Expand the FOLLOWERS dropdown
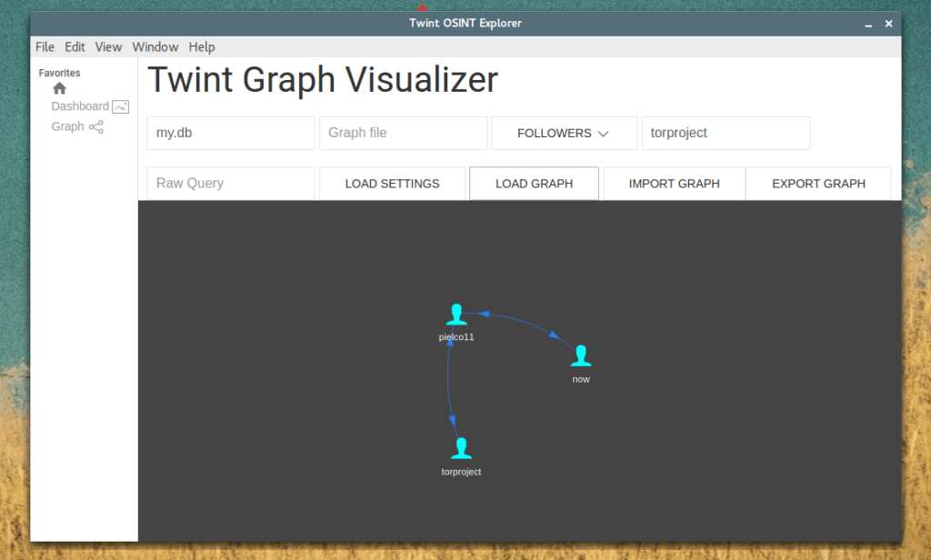 click(x=563, y=133)
